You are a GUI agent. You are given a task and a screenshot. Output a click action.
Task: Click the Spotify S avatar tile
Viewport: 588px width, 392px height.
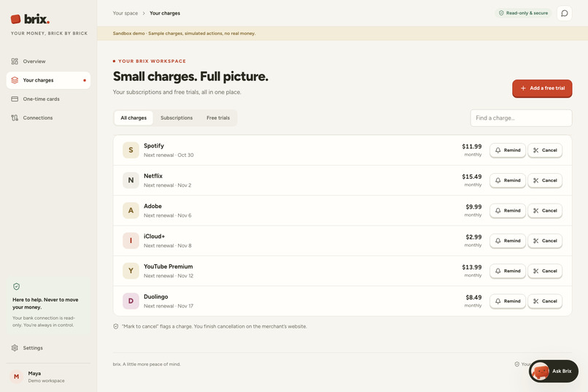click(x=131, y=150)
